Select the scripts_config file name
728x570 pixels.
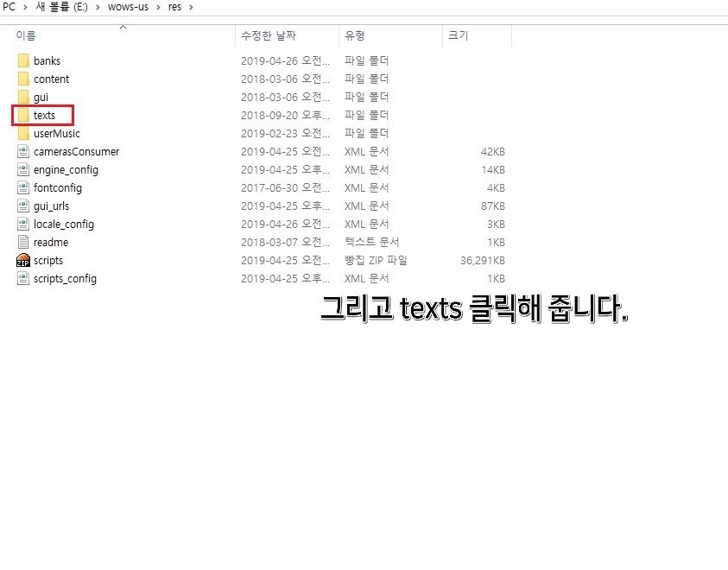[65, 278]
